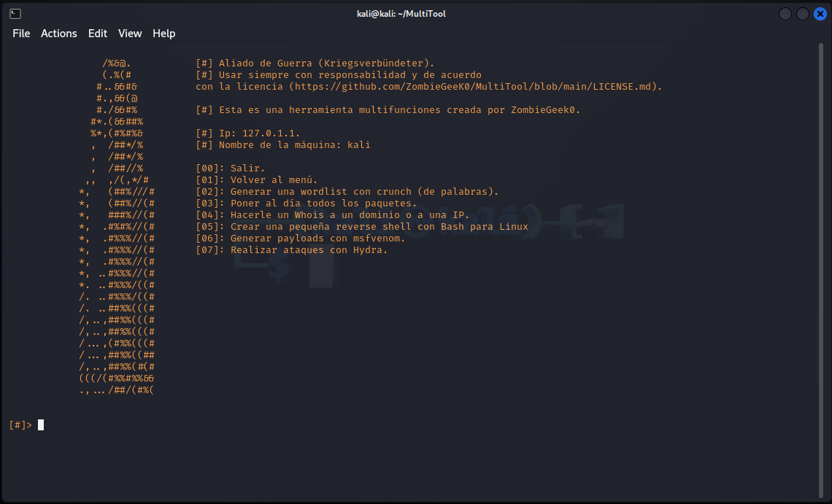Open the Help menu

click(x=164, y=34)
